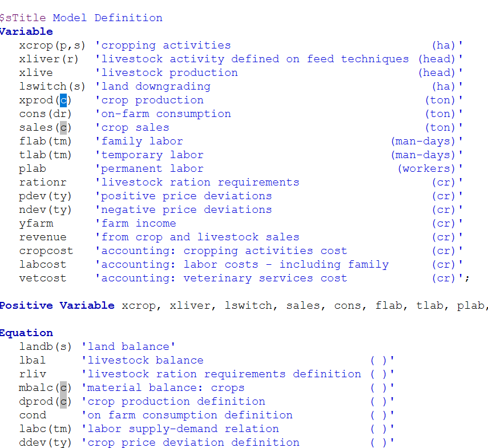Click the landb(s) equation name
This screenshot has height=448, width=488.
click(x=45, y=346)
